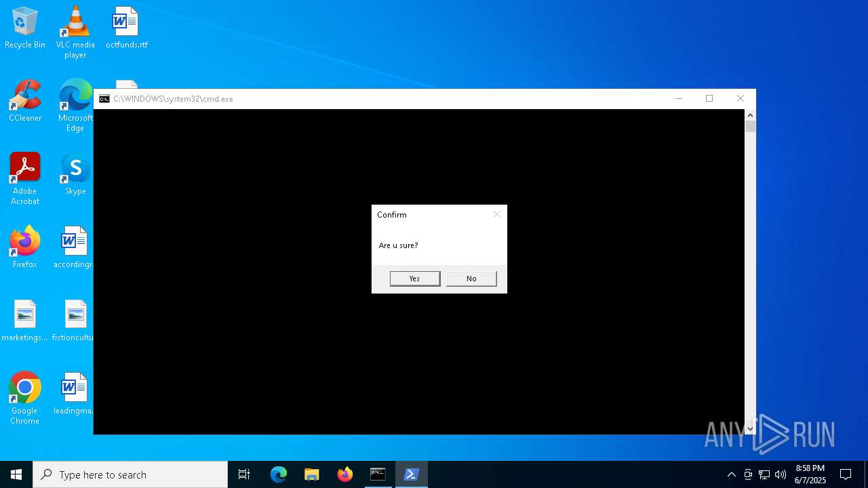Open the Google Chrome desktop shortcut
This screenshot has width=868, height=488.
(x=25, y=398)
